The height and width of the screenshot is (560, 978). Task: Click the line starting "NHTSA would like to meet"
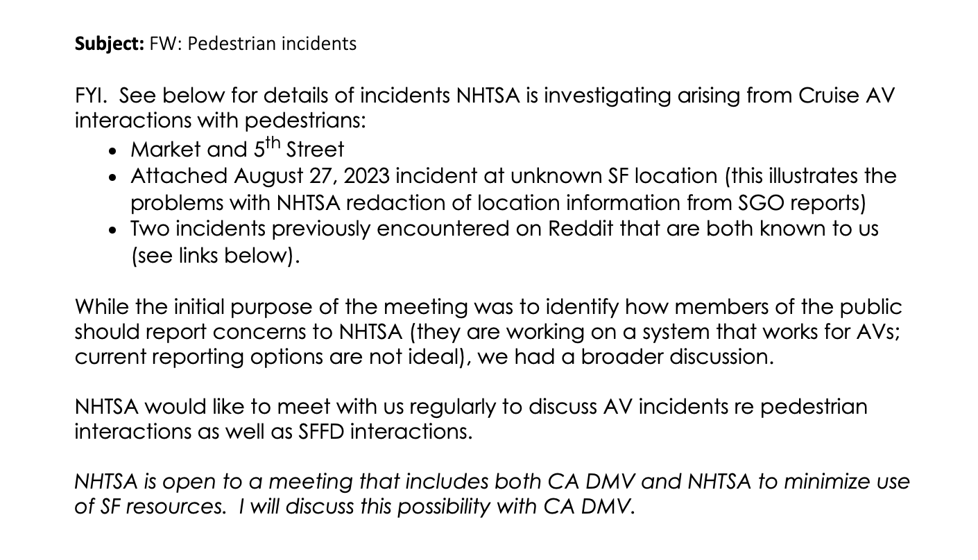pyautogui.click(x=470, y=407)
